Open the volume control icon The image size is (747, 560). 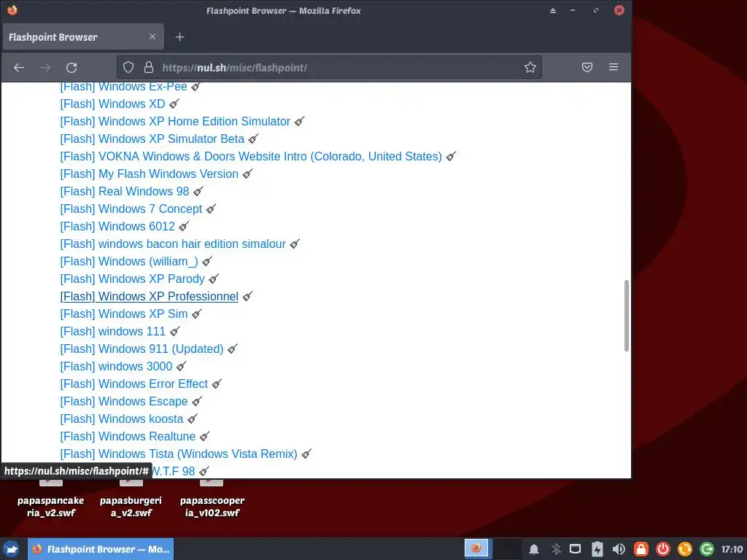click(619, 550)
